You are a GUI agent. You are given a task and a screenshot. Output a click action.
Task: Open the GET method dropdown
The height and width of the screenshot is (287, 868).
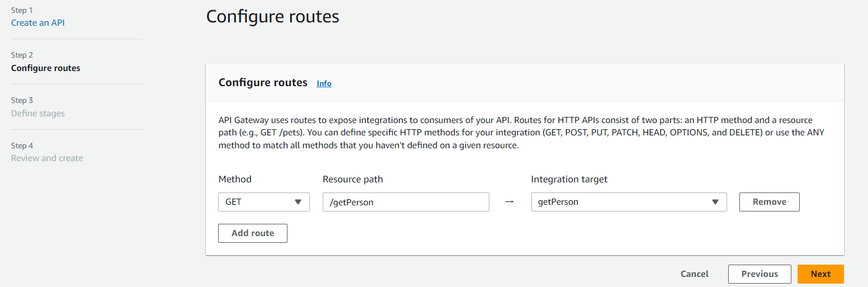coord(263,202)
